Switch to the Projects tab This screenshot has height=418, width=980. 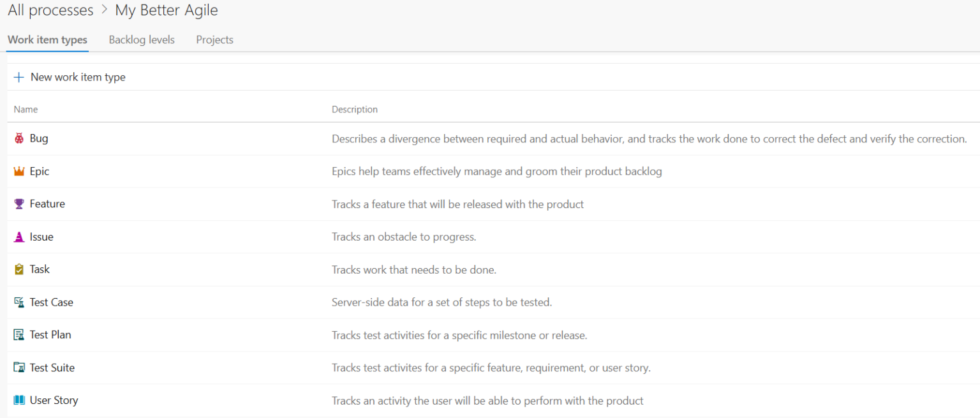coord(214,40)
